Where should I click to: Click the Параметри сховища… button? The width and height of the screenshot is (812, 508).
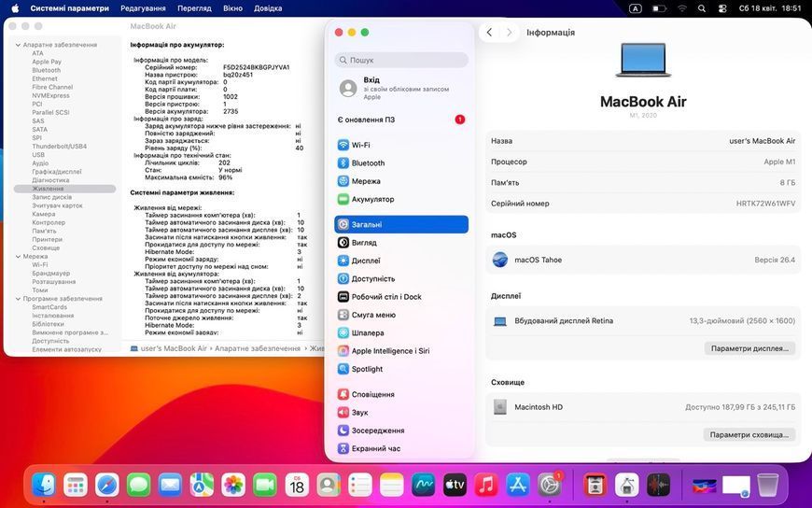pyautogui.click(x=749, y=435)
